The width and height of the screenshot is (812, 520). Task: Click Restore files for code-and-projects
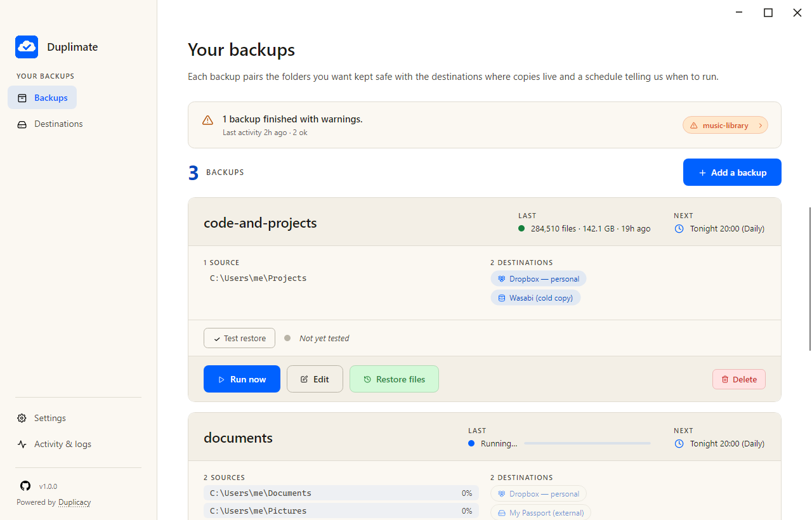pyautogui.click(x=394, y=379)
